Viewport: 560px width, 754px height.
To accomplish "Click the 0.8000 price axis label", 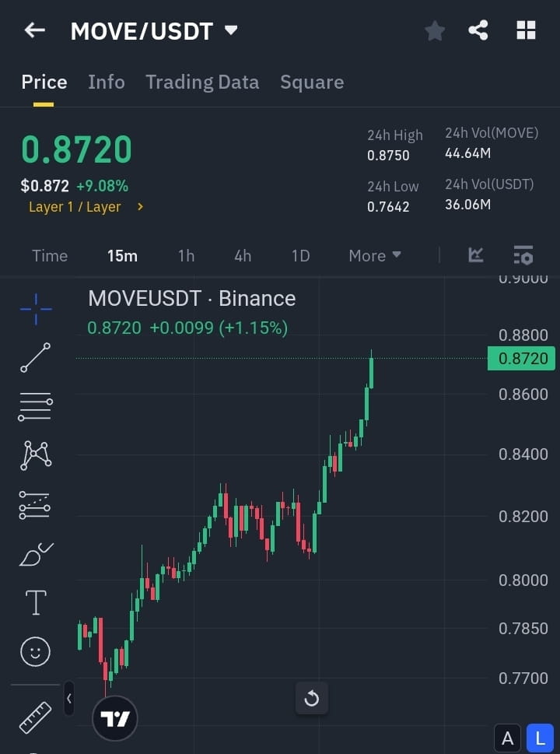I will pyautogui.click(x=523, y=580).
